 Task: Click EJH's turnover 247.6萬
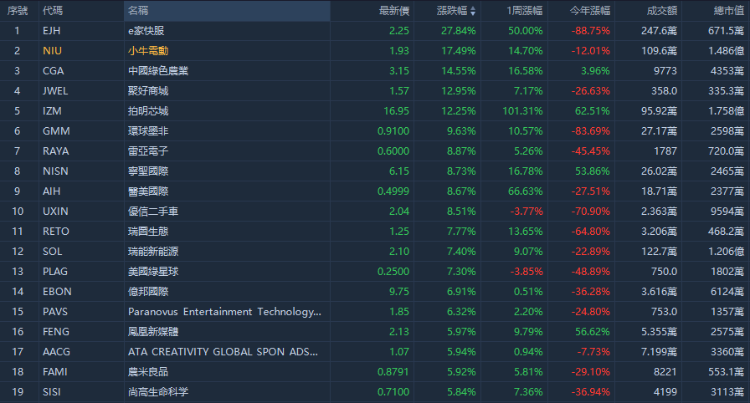659,31
